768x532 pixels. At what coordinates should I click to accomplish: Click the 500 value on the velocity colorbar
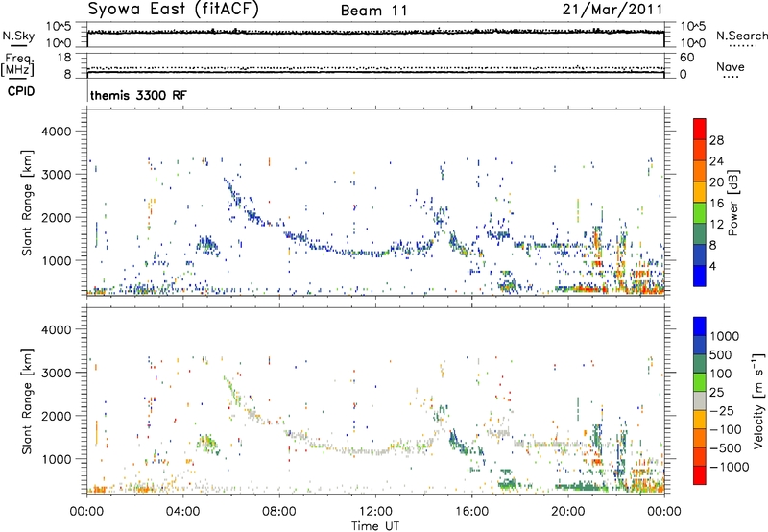point(722,355)
